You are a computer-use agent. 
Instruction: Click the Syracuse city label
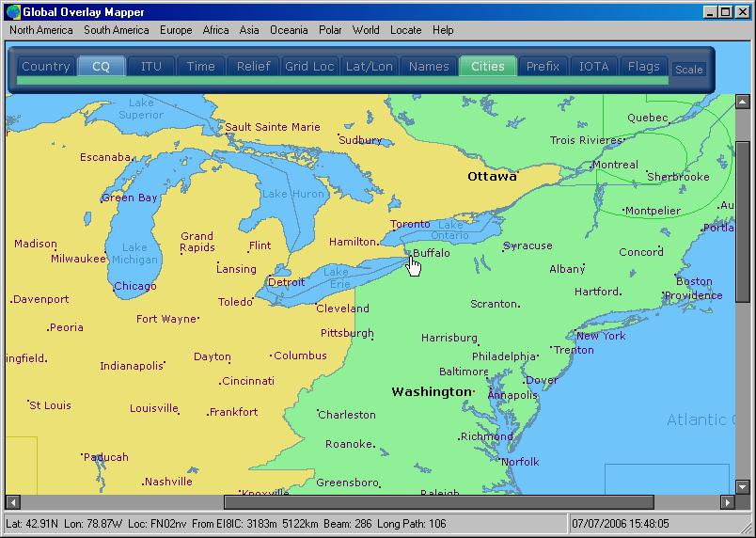point(528,246)
